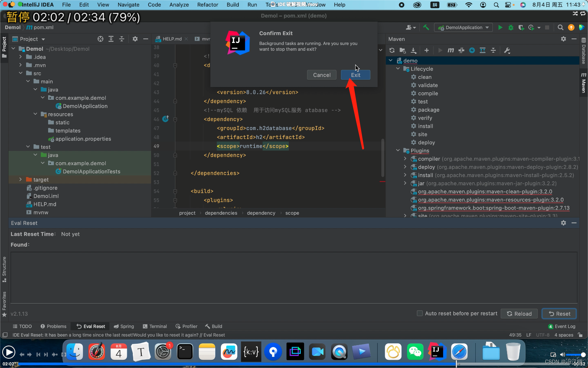Toggle the Maven side tool window
Image resolution: width=588 pixels, height=368 pixels.
click(584, 83)
